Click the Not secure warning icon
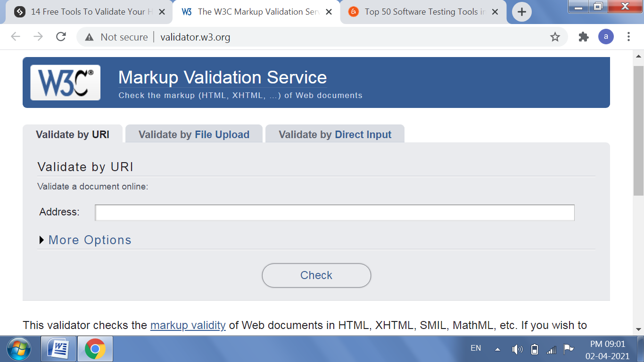 click(90, 37)
